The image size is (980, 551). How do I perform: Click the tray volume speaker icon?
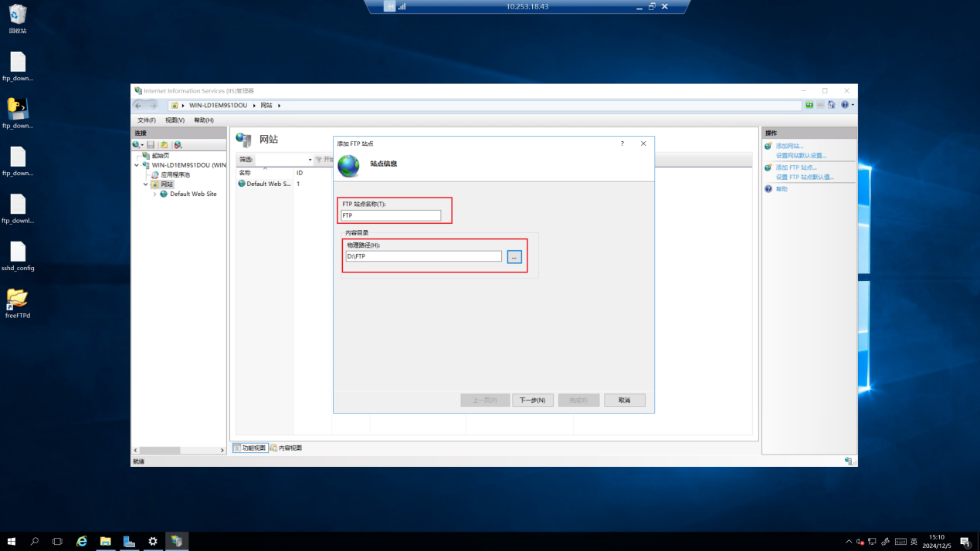(860, 542)
